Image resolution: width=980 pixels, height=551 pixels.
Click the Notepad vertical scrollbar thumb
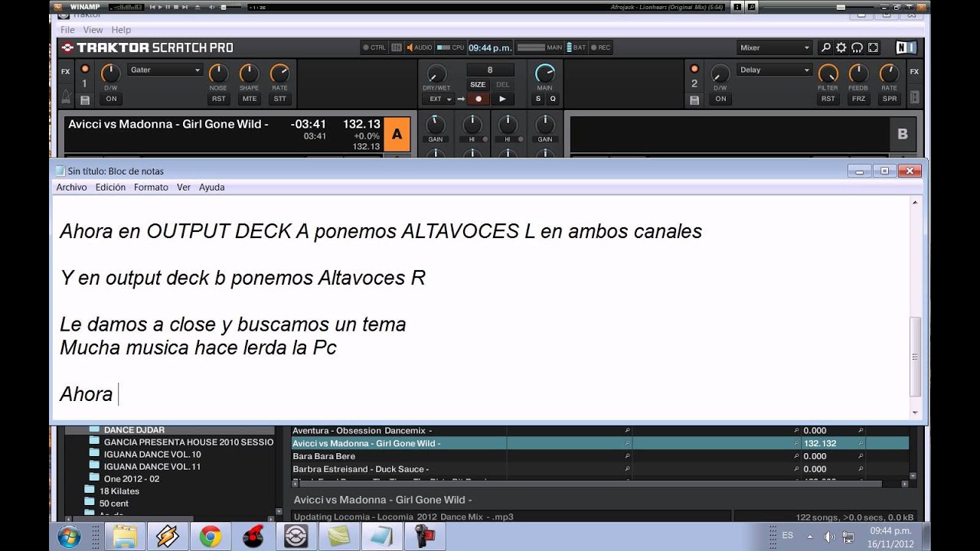point(915,356)
